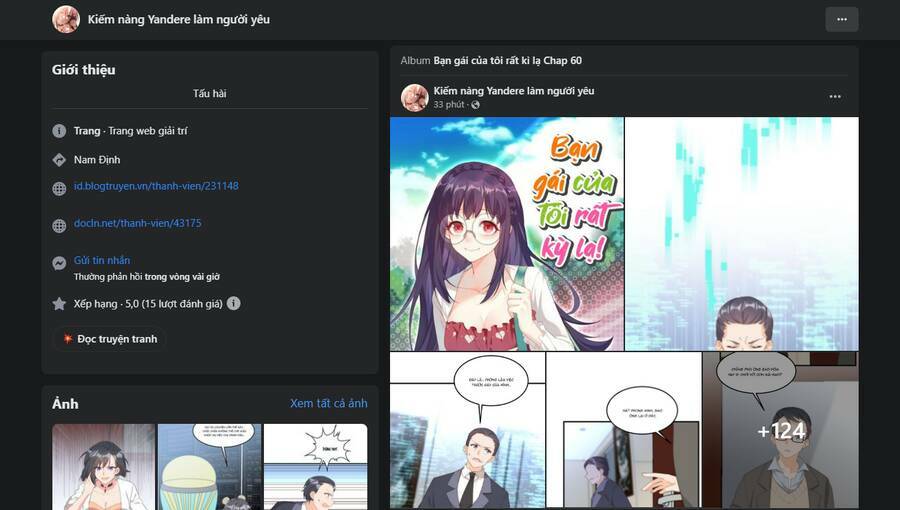Open the post options three-dot menu
Image resolution: width=900 pixels, height=510 pixels.
(x=835, y=97)
